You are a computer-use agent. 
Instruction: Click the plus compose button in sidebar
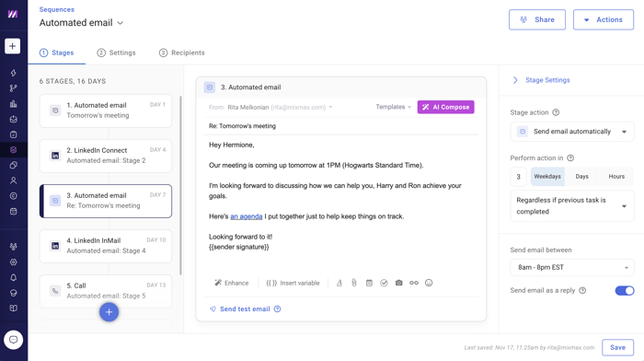coord(13,46)
